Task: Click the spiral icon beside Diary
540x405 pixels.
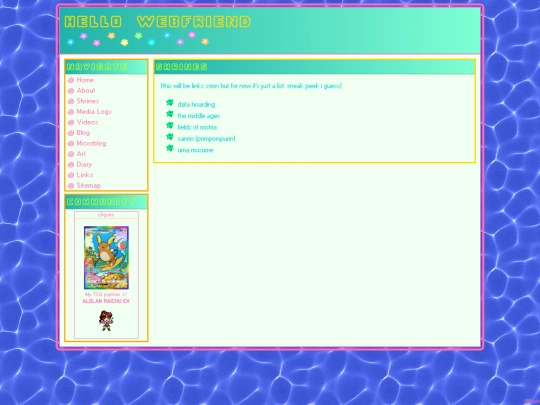Action: [71, 165]
